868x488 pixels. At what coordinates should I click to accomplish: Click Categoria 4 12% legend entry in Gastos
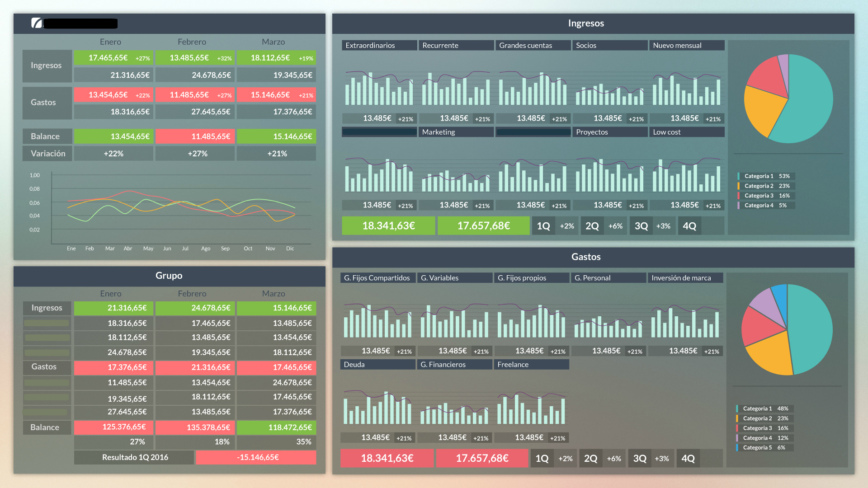[764, 438]
